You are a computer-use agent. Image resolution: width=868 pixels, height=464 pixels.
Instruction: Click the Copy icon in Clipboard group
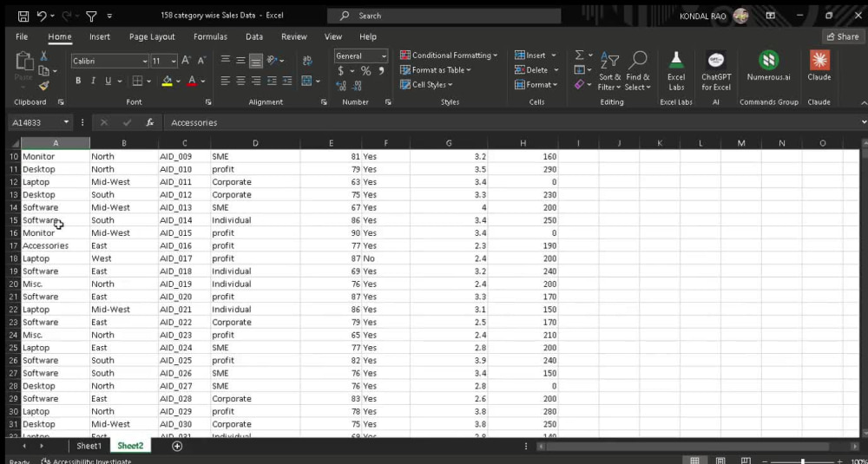tap(43, 71)
